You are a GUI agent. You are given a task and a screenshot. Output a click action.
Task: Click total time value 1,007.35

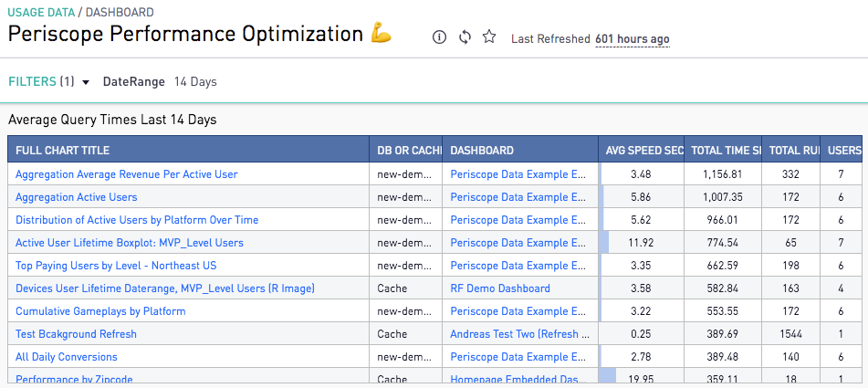(723, 197)
